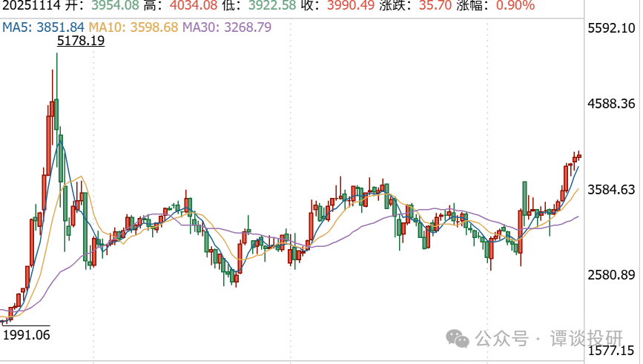The image size is (643, 364).
Task: Click the WeChat logo in the watermark
Action: coord(457,339)
